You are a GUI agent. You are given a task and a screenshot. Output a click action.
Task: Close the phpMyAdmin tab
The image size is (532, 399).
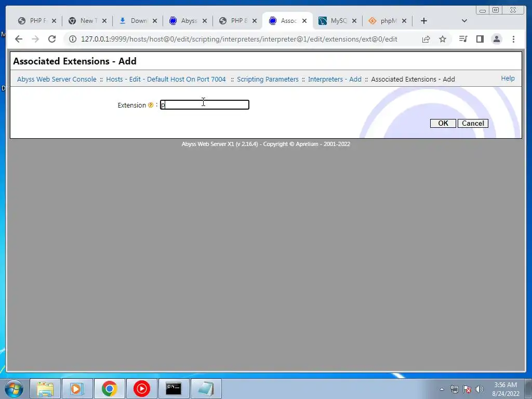coord(404,21)
